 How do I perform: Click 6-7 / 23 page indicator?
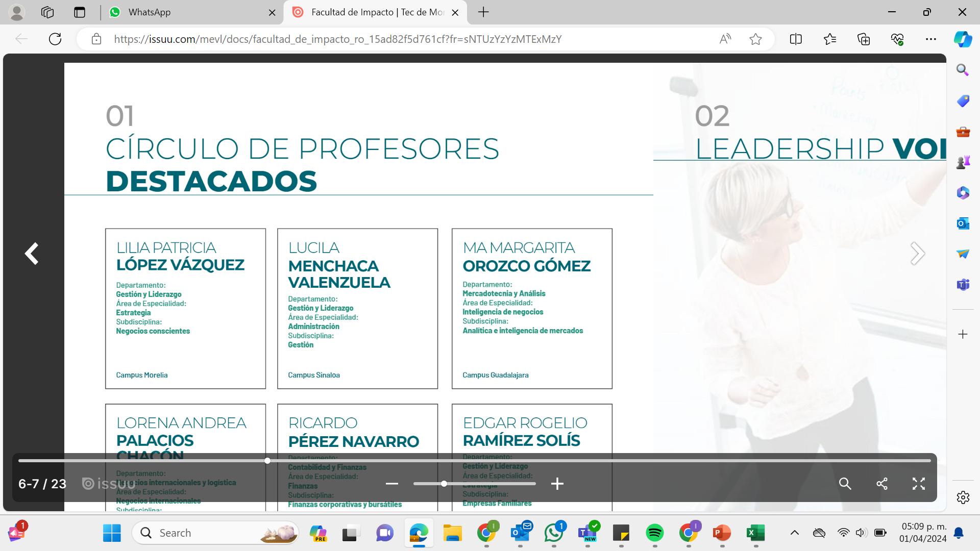pyautogui.click(x=42, y=484)
